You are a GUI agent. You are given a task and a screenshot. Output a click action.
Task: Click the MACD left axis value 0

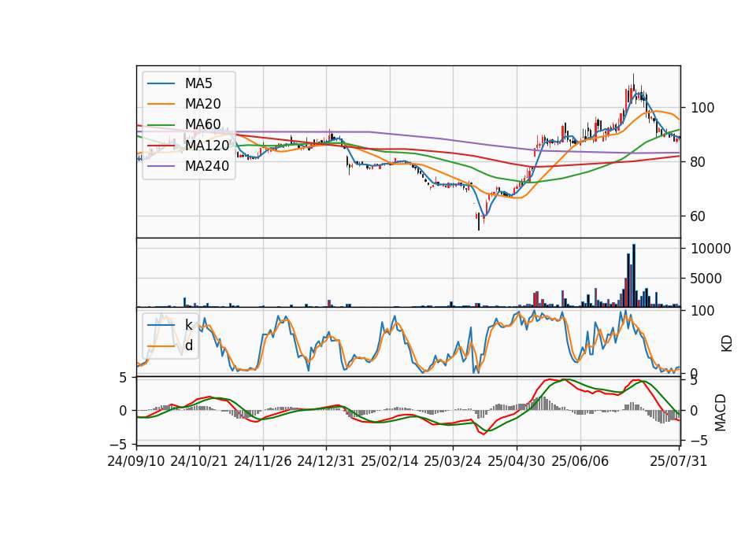point(123,411)
